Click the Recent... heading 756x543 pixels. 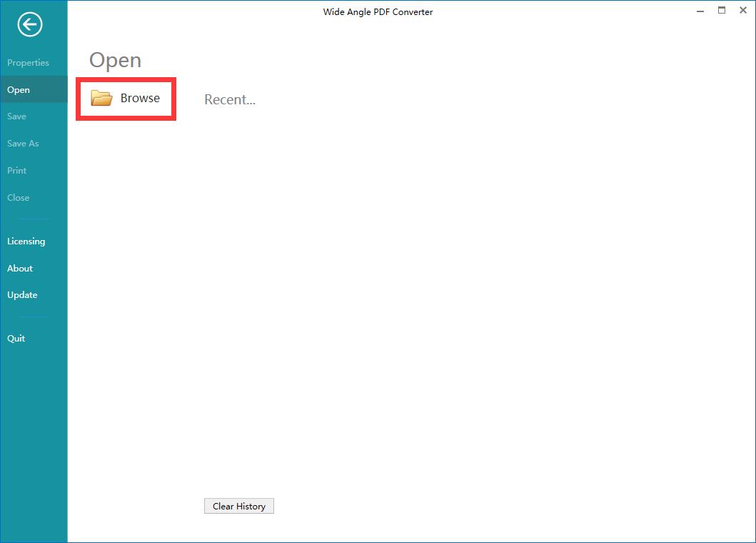coord(230,99)
